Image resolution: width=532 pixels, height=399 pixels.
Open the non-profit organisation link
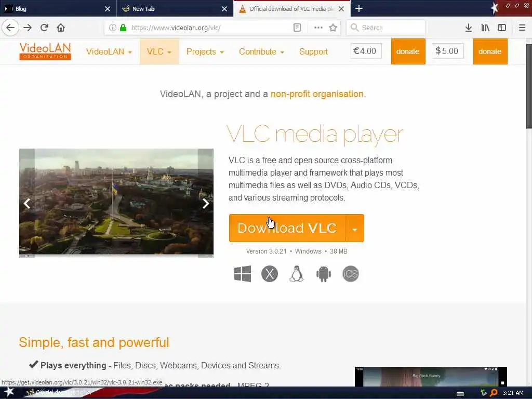click(317, 94)
